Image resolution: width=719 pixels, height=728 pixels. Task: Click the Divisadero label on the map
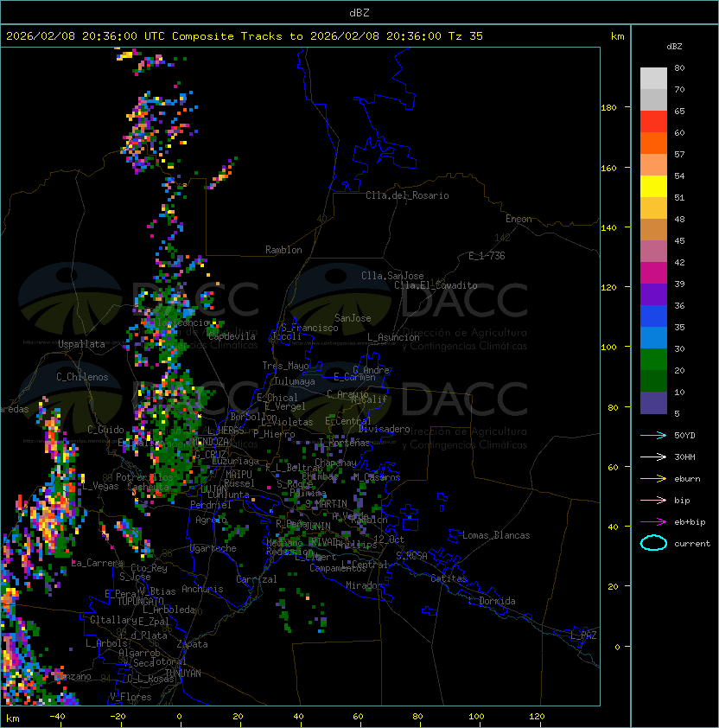[384, 429]
